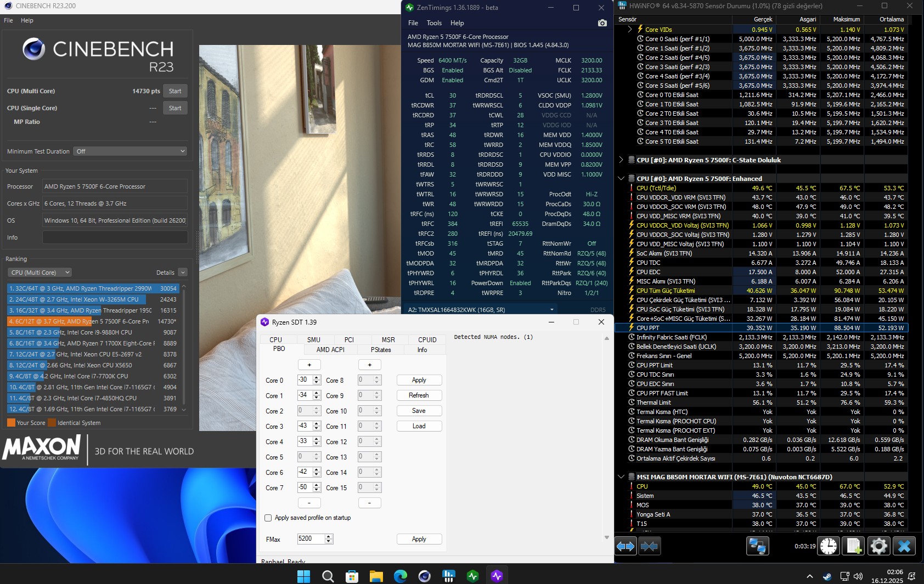Image resolution: width=924 pixels, height=584 pixels.
Task: Increase Core 0 offset stepper
Action: (317, 377)
